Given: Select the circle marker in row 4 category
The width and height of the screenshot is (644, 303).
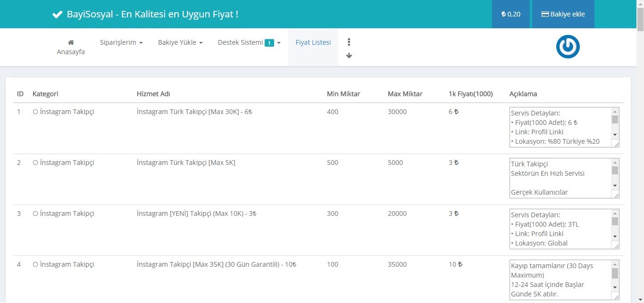Looking at the screenshot, I should 35,265.
